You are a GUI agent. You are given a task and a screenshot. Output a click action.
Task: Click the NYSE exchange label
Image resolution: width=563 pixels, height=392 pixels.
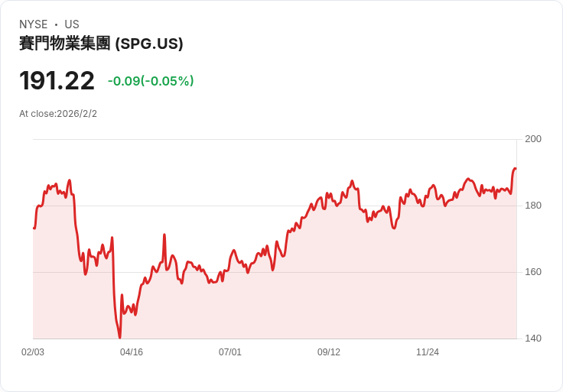33,24
